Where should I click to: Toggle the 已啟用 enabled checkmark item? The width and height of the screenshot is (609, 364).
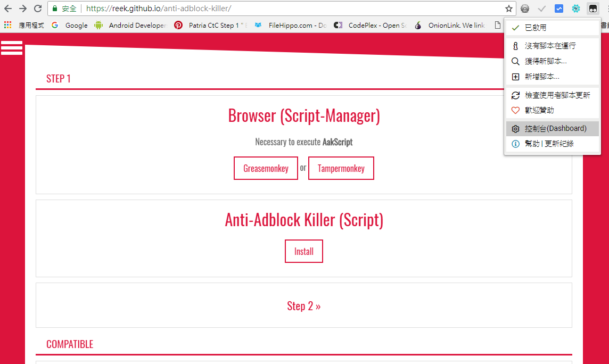(552, 28)
